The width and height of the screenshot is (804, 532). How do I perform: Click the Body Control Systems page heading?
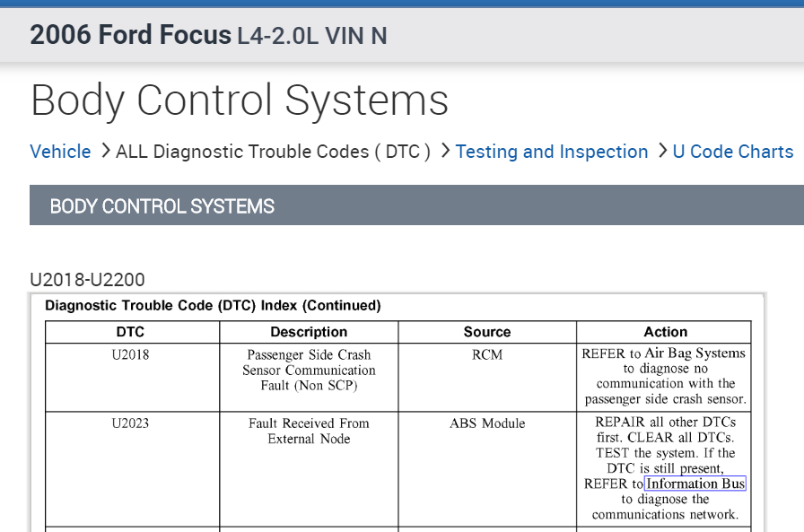[240, 100]
